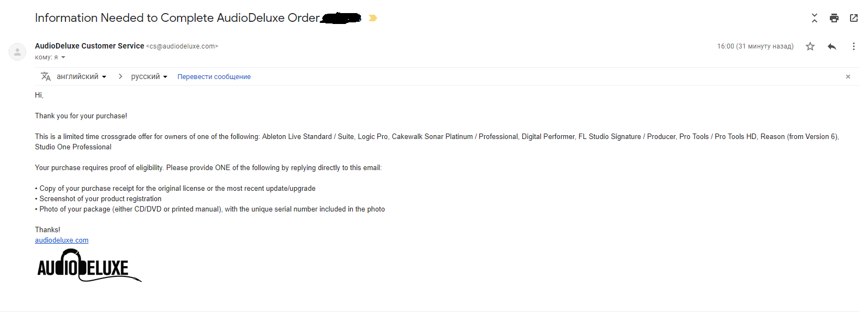Click the sender's profile avatar
Screen dimensions: 868x314
click(17, 52)
